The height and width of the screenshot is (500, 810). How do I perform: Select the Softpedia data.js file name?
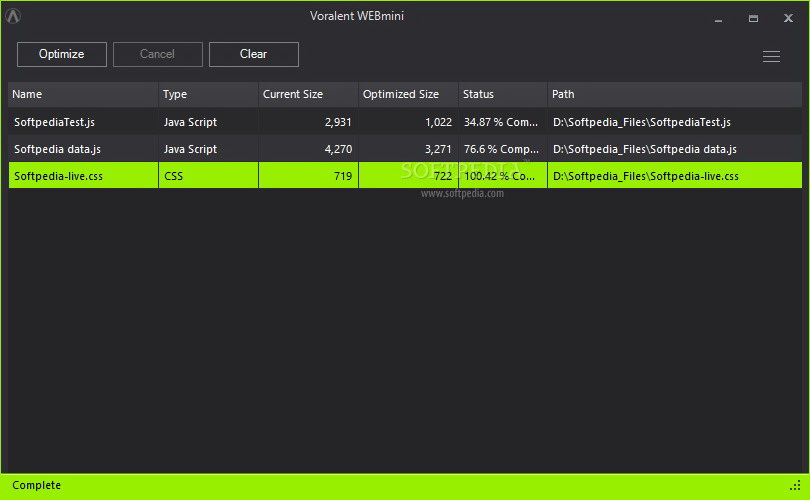coord(57,149)
